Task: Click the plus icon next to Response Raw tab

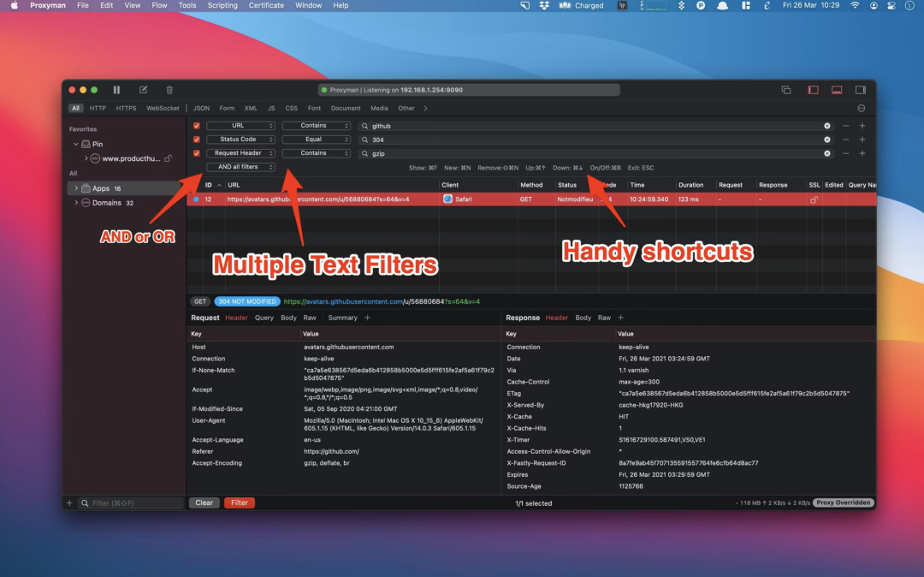Action: tap(620, 318)
